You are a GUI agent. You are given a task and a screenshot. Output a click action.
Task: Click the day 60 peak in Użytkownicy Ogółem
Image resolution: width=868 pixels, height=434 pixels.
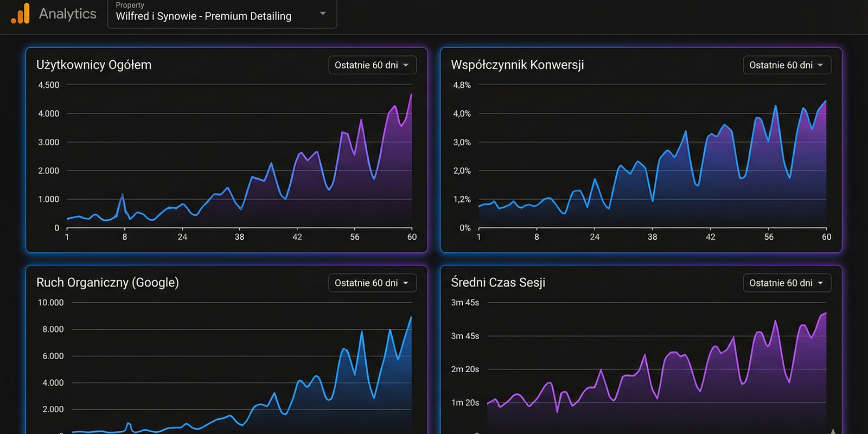pos(411,95)
